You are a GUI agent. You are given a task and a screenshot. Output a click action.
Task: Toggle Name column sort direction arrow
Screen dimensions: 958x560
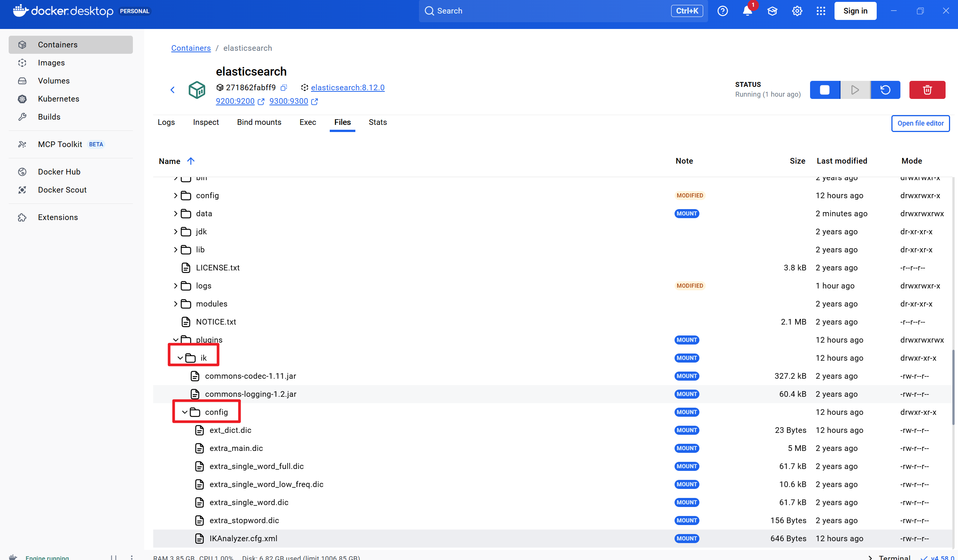[191, 161]
